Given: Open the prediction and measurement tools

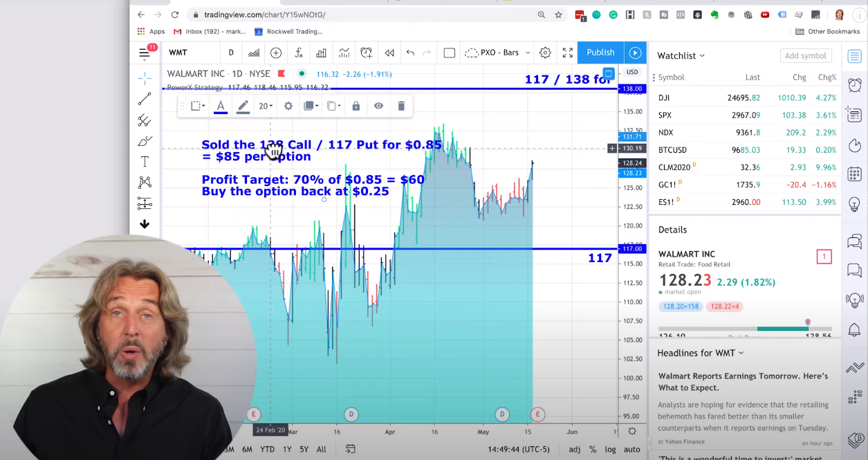Looking at the screenshot, I should 144,203.
